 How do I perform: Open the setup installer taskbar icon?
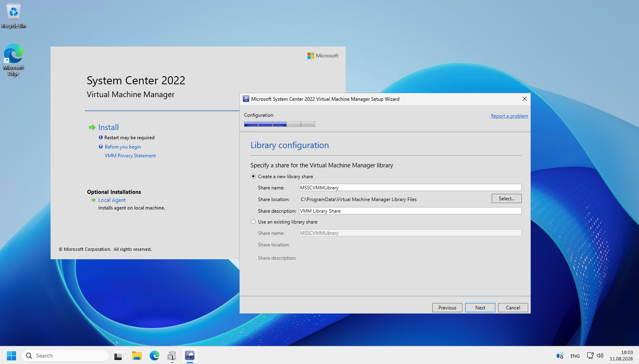(x=172, y=356)
